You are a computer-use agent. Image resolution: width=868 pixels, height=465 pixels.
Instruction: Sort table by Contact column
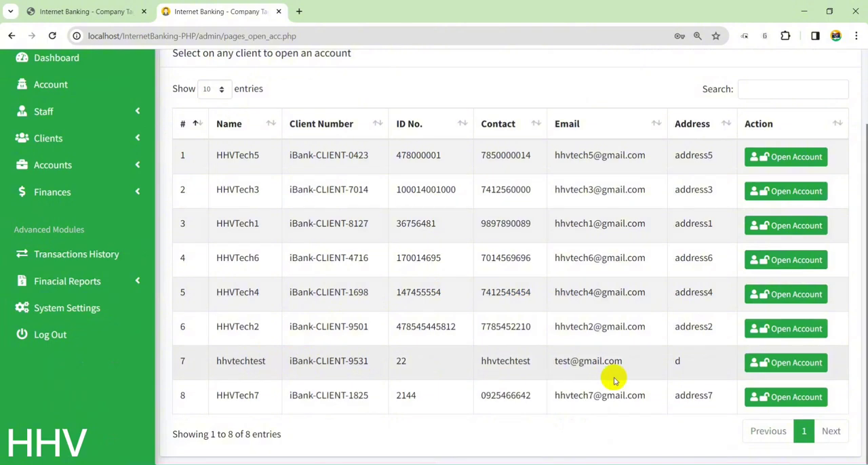[x=510, y=123]
